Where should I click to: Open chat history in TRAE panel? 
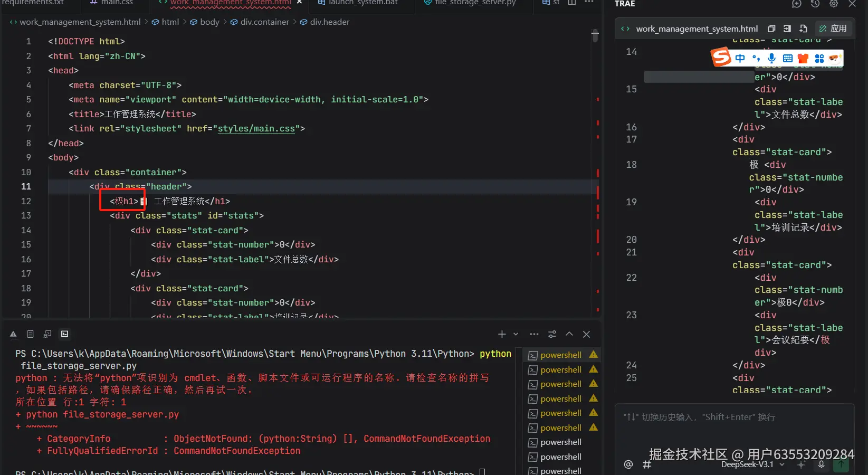point(815,4)
